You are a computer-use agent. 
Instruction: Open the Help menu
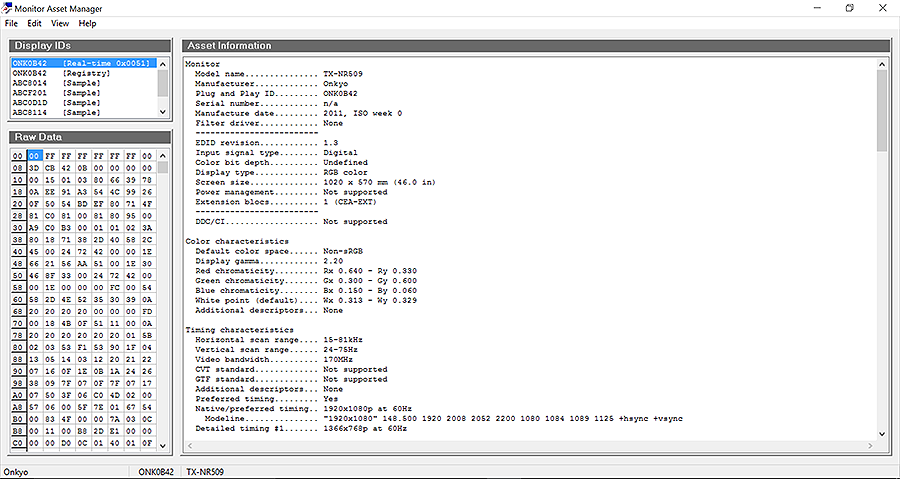[87, 24]
